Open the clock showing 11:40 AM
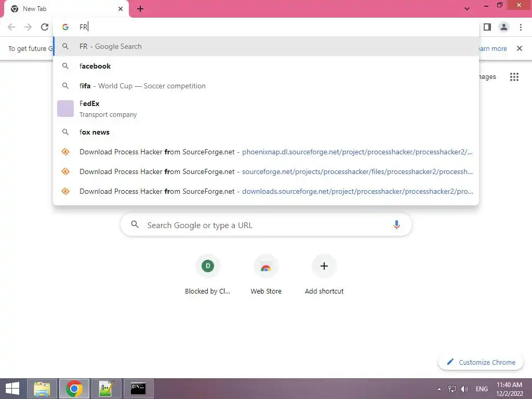The width and height of the screenshot is (532, 399). point(510,389)
